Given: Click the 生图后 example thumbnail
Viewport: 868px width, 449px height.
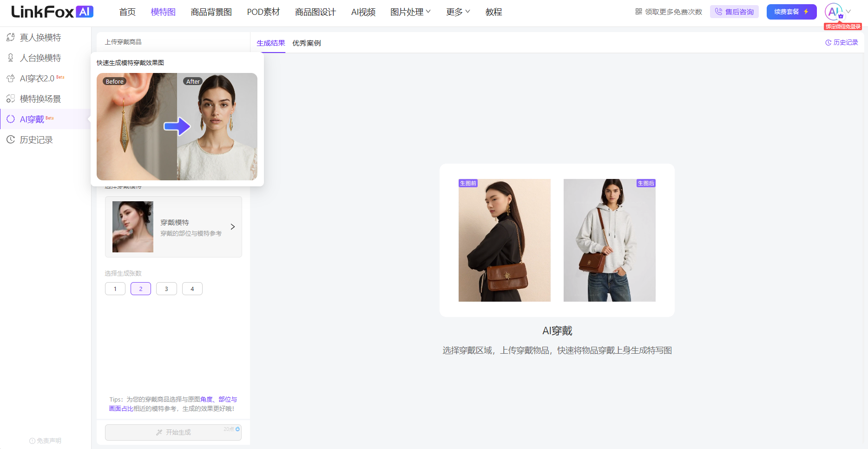Looking at the screenshot, I should click(x=609, y=240).
